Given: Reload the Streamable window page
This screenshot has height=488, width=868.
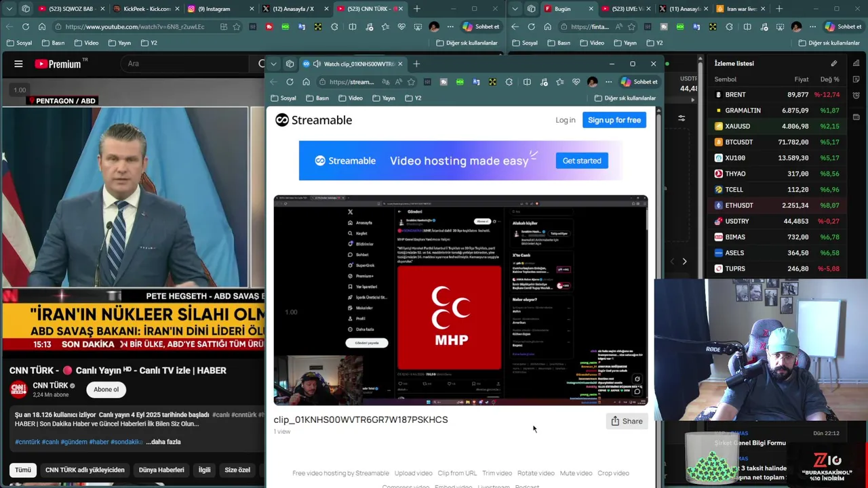Looking at the screenshot, I should pyautogui.click(x=290, y=82).
